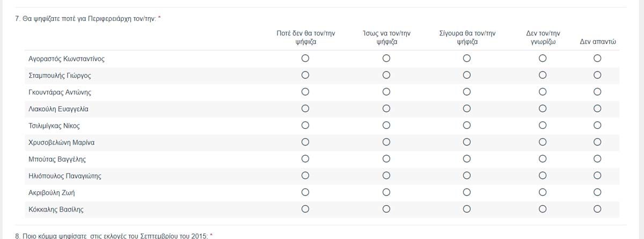
Task: Mark 'Ποτέ δεν θα' for Ηλιόπουλος Παναγιώτης
Action: (x=305, y=175)
